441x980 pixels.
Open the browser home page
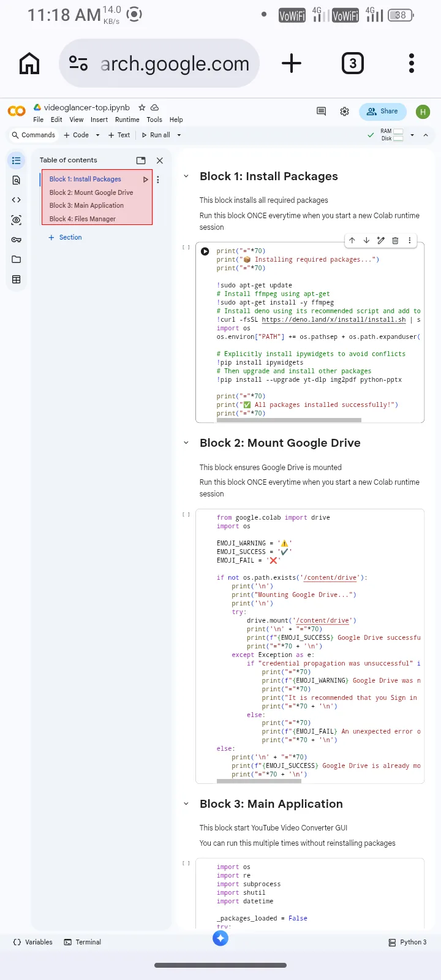(x=29, y=63)
